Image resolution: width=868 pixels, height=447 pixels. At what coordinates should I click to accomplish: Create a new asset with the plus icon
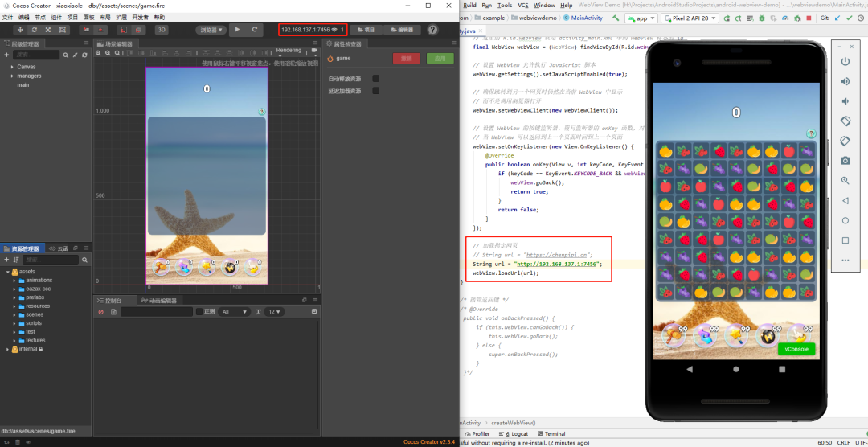click(x=6, y=260)
